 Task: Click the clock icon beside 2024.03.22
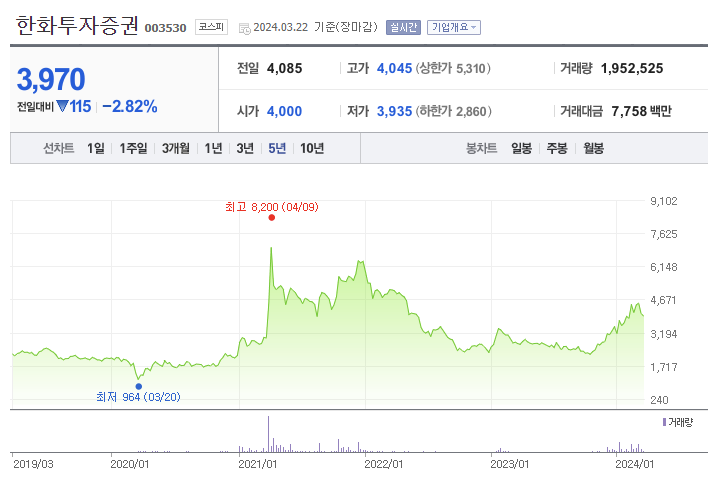tap(245, 28)
